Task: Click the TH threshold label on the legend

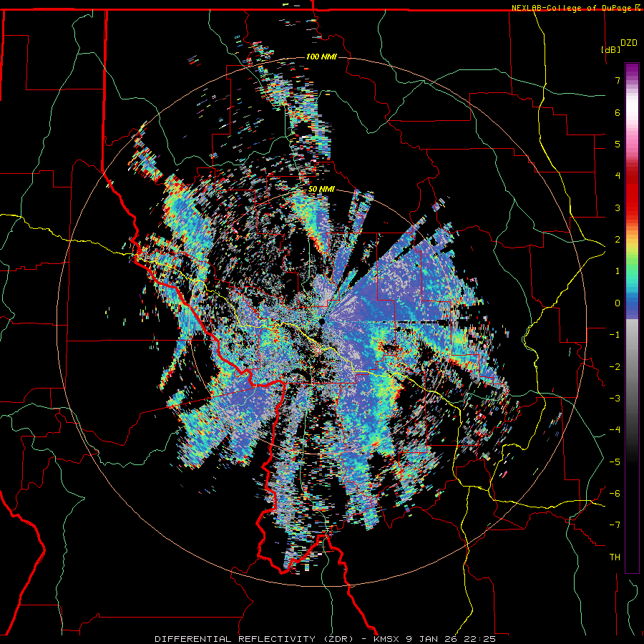Action: point(615,557)
